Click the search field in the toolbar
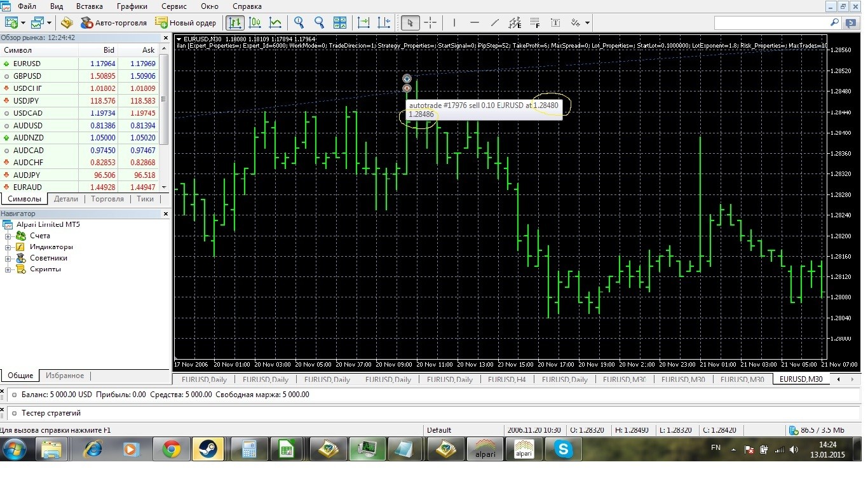 click(771, 23)
